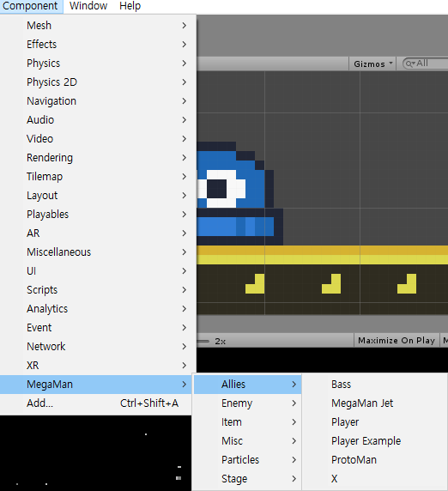Open the Gizmos dropdown
Screen dimensions: 448x491
(x=372, y=64)
